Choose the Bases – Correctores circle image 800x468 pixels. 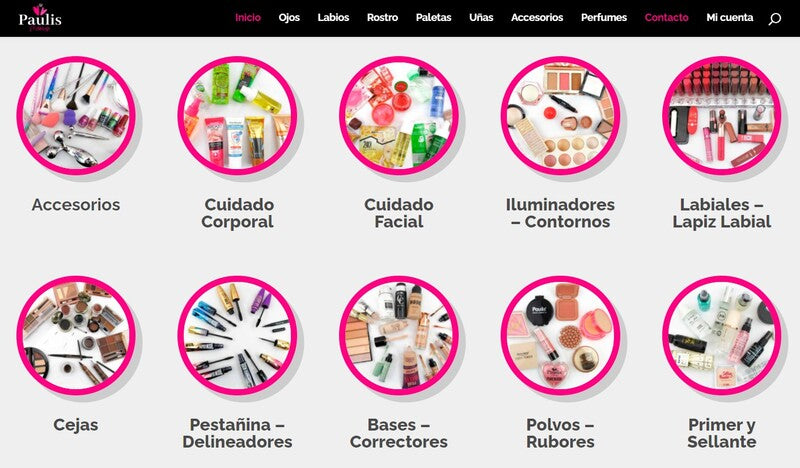click(x=399, y=336)
